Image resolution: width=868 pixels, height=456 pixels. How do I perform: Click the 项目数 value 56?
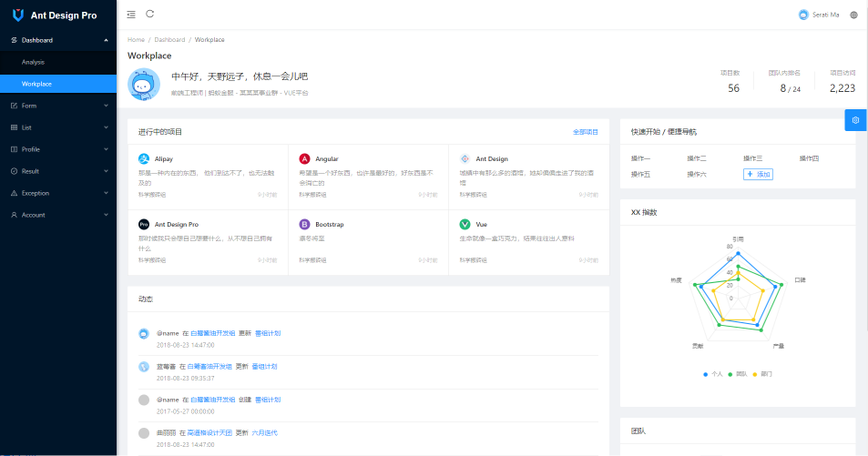click(733, 88)
